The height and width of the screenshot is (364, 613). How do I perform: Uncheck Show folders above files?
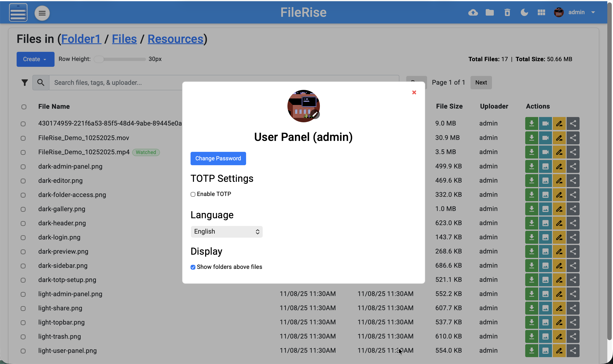(193, 267)
